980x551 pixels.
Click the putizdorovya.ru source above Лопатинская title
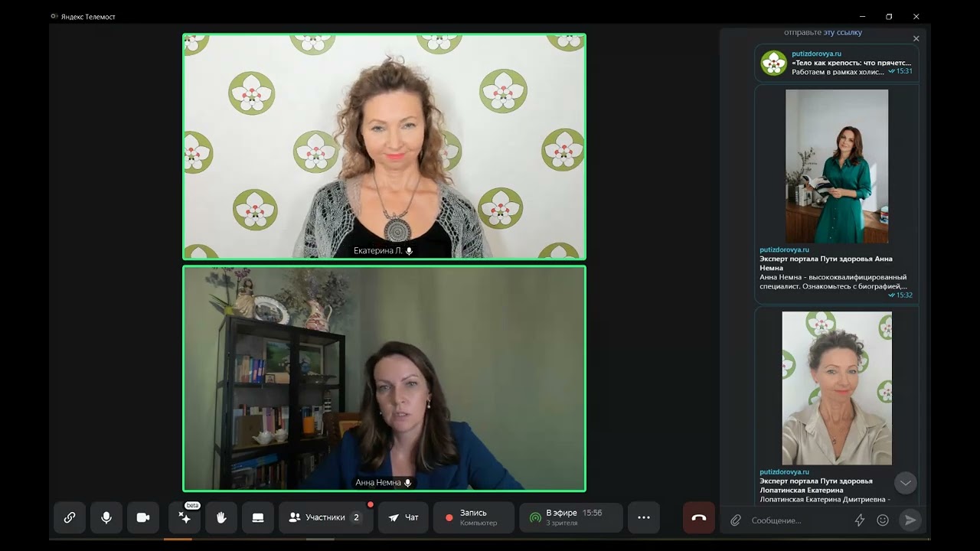pos(784,471)
